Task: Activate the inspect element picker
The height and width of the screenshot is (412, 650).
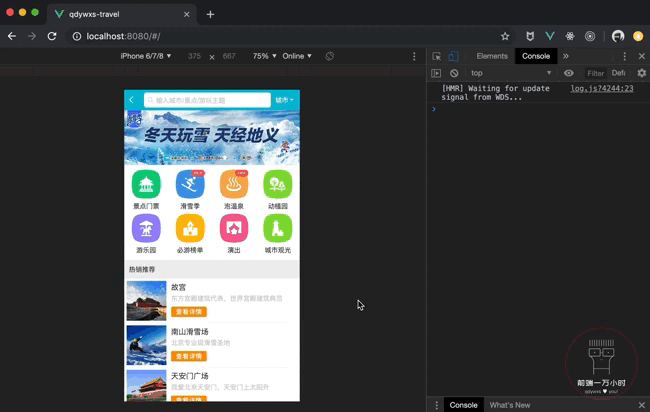Action: [x=437, y=56]
